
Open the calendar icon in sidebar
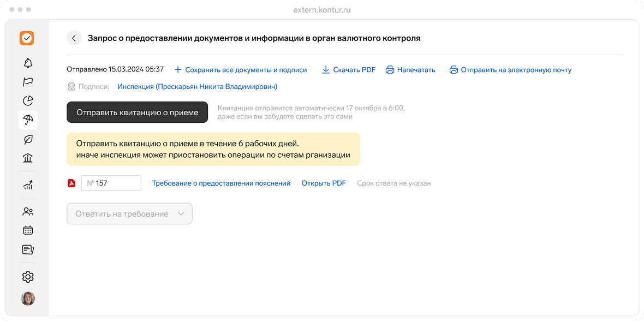[x=28, y=230]
